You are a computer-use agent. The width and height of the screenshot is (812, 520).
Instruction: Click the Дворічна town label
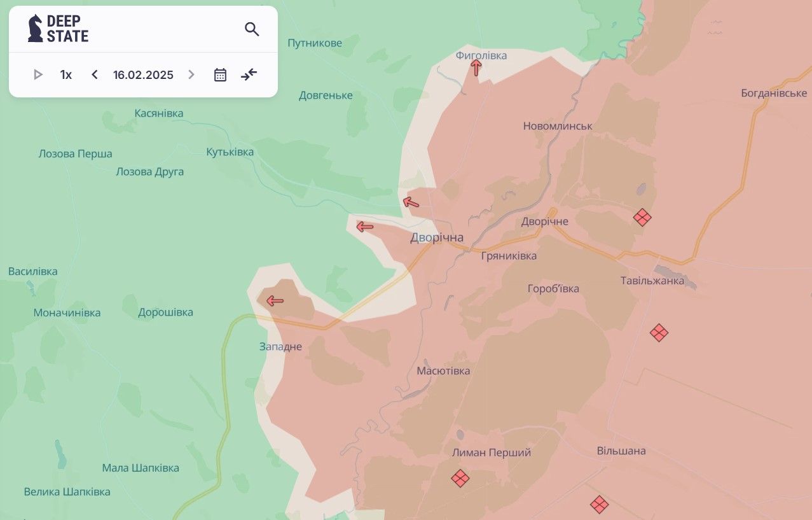437,237
